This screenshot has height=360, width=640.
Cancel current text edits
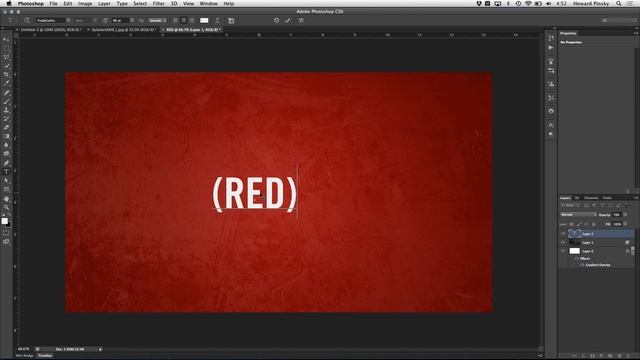click(276, 20)
